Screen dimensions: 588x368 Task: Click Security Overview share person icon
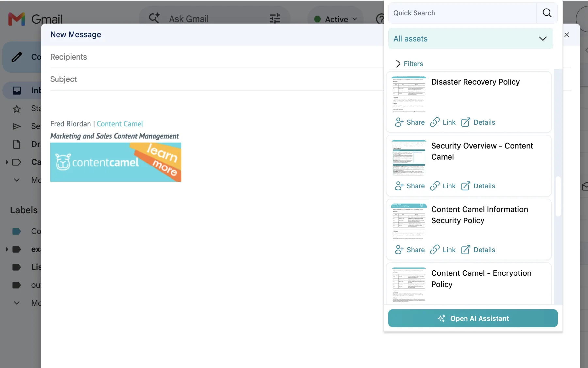pyautogui.click(x=399, y=186)
